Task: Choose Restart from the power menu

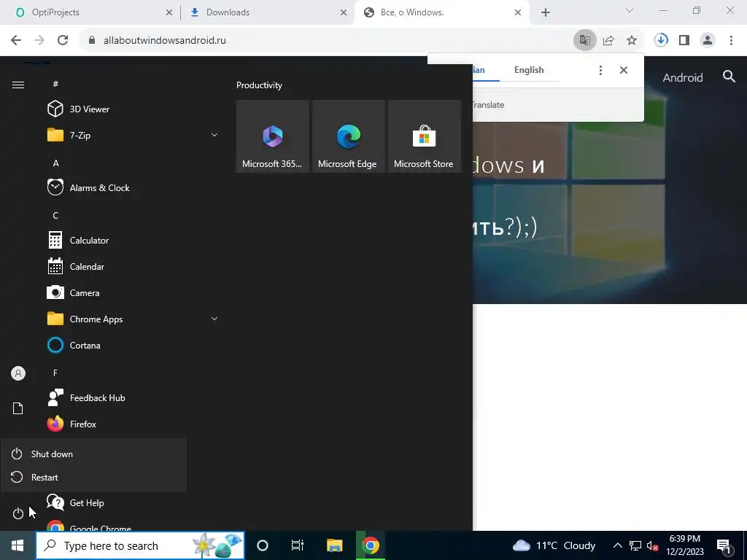Action: [x=94, y=477]
